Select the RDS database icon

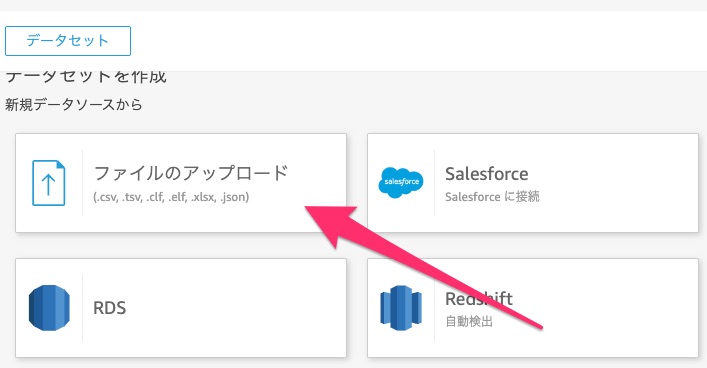49,308
